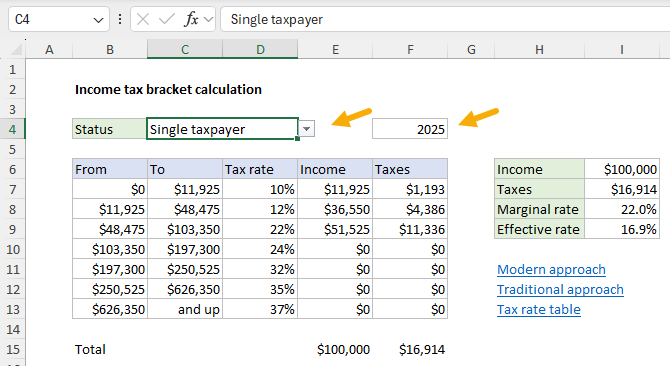The image size is (670, 366).
Task: Click the To column header cell
Action: click(185, 169)
